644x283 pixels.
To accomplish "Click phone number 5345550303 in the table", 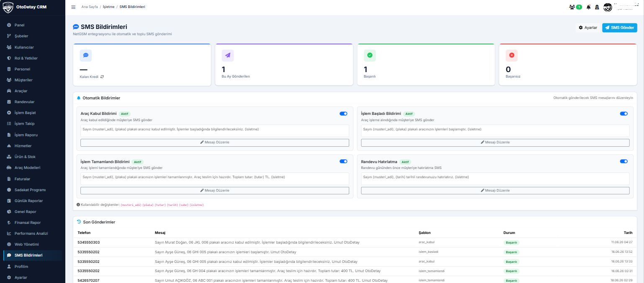I will point(88,243).
